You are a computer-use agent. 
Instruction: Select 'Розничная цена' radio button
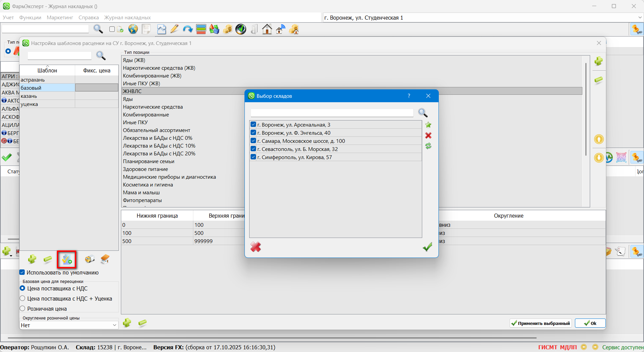pos(23,309)
